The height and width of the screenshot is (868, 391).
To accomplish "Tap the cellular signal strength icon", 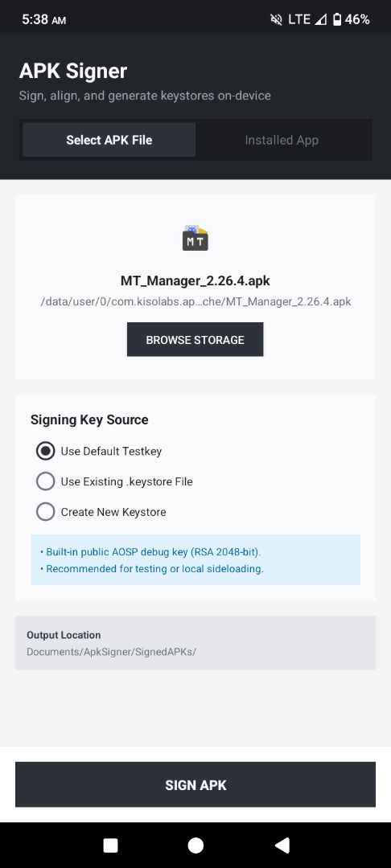I will point(321,19).
